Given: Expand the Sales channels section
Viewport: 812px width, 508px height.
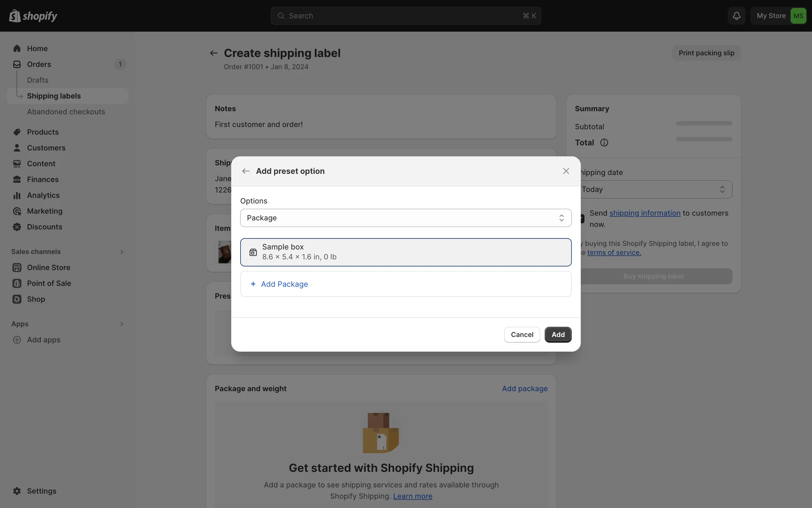Looking at the screenshot, I should [121, 252].
